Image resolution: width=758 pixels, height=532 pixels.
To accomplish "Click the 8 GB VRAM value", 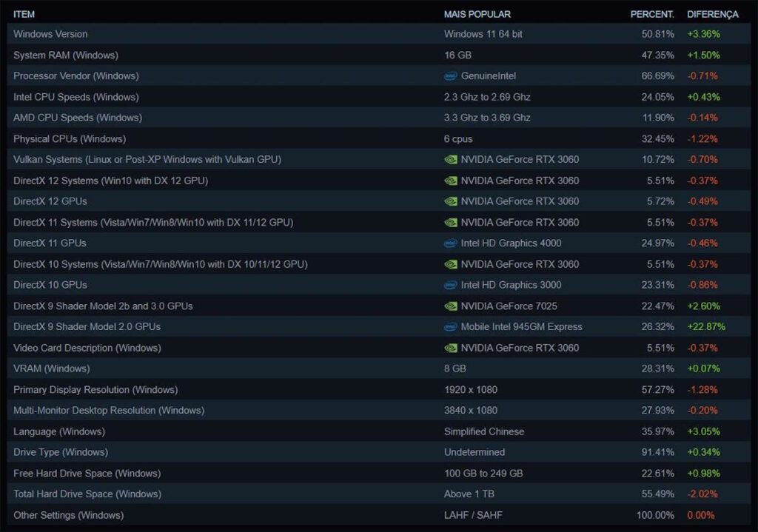I will pos(455,368).
